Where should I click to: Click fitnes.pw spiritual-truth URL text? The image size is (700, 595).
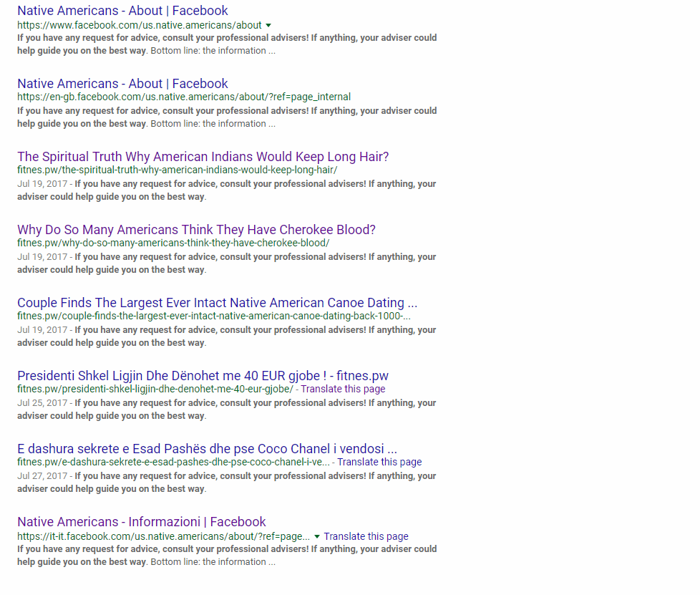[x=178, y=170]
